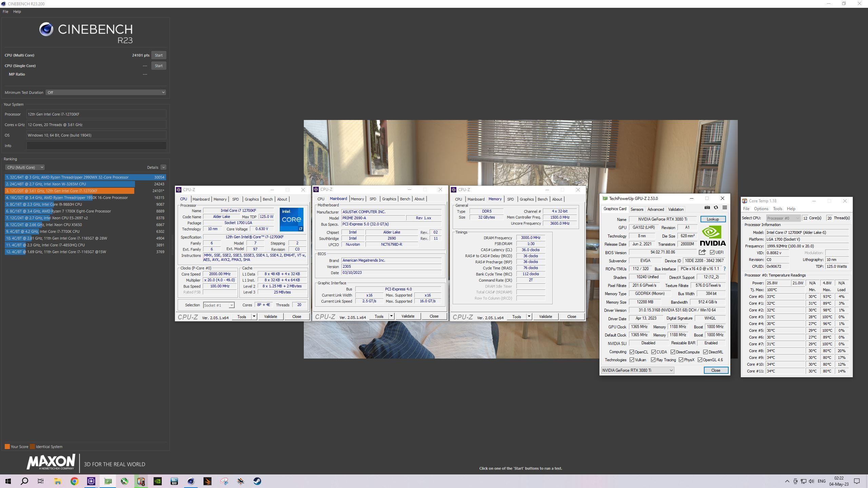
Task: Expand the CPU (Multi Core) ranking dropdown
Action: pyautogui.click(x=25, y=167)
